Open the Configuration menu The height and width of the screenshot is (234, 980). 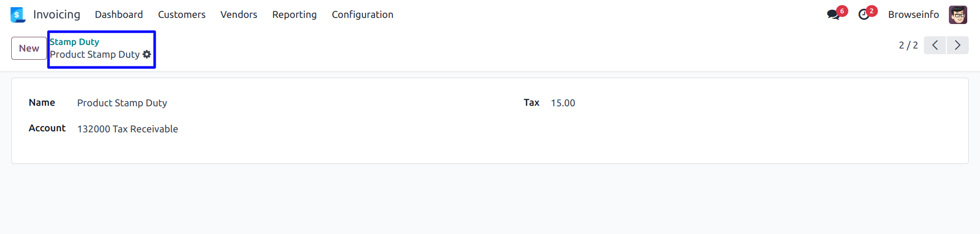tap(362, 15)
